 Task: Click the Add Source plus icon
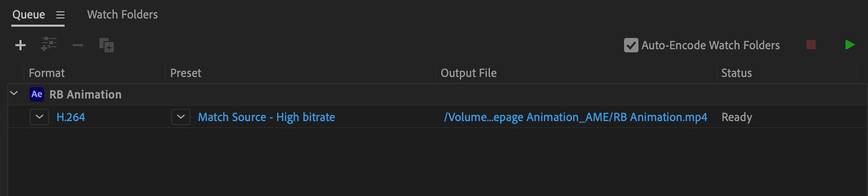(x=20, y=46)
